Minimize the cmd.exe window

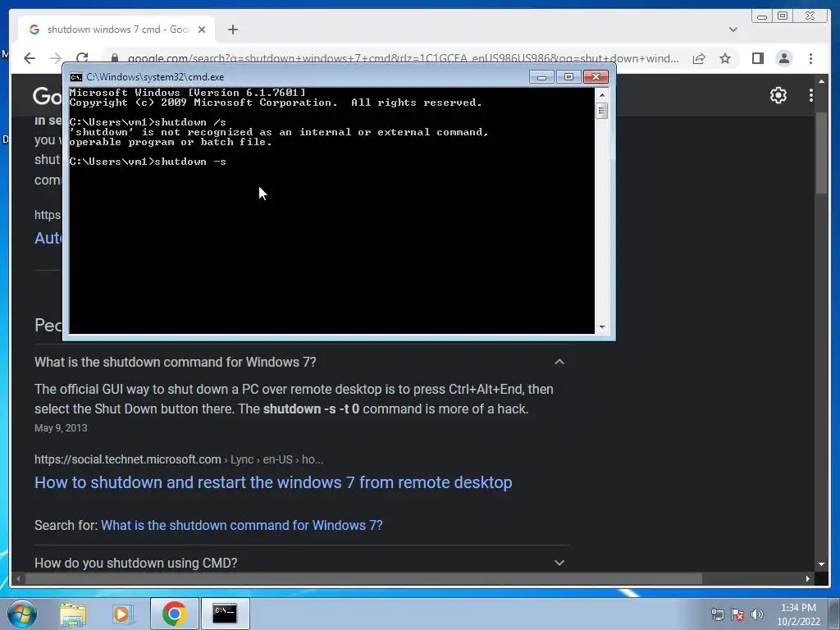541,77
